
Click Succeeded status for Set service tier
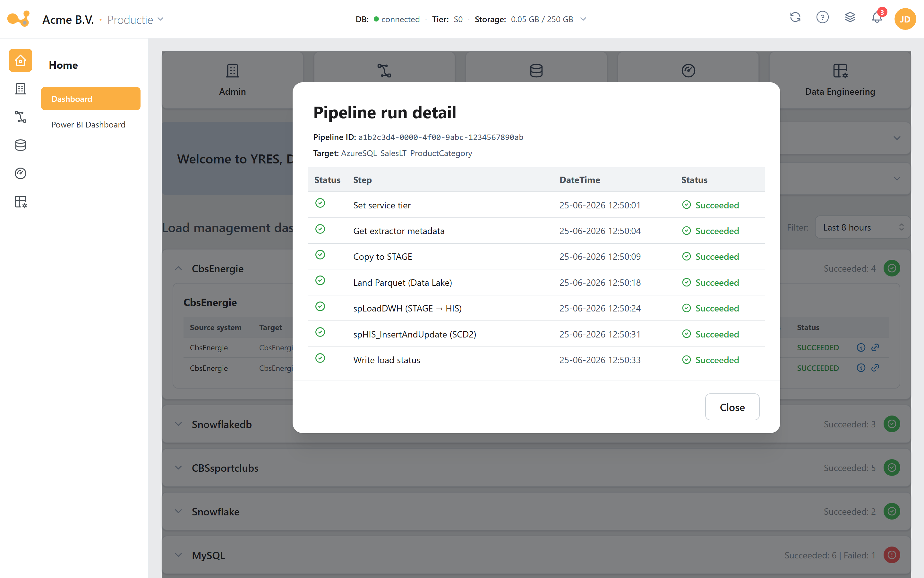coord(711,205)
